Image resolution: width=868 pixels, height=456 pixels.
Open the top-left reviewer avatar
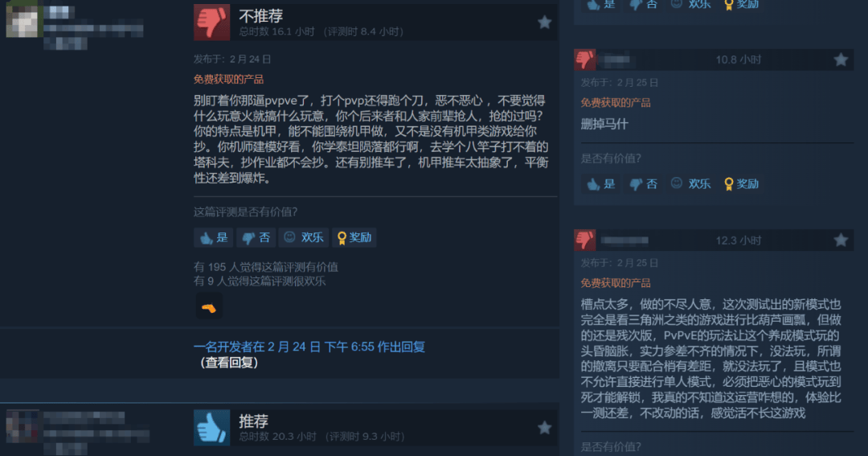coord(22,18)
